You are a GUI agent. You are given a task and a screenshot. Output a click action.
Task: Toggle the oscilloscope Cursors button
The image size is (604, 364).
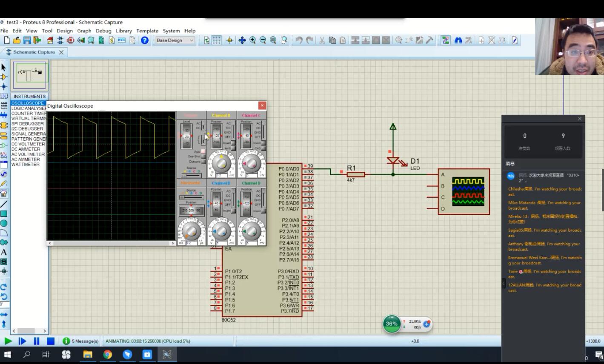pyautogui.click(x=203, y=162)
